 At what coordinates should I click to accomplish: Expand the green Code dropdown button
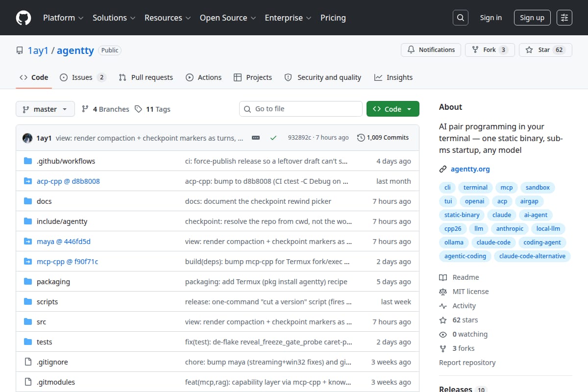pyautogui.click(x=393, y=109)
